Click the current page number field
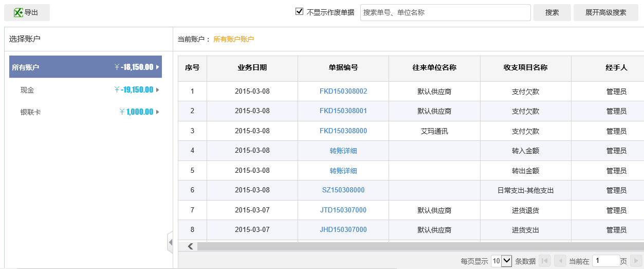644x269 pixels. [x=605, y=261]
